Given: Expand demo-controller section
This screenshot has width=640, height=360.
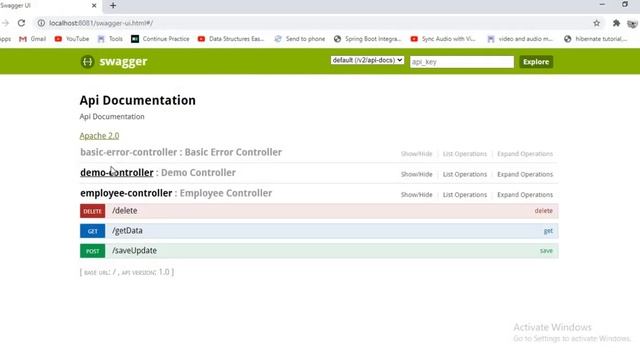Looking at the screenshot, I should [117, 173].
